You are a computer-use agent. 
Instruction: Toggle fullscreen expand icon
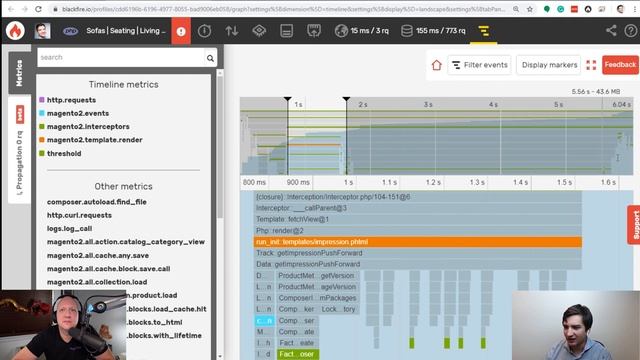(x=591, y=65)
